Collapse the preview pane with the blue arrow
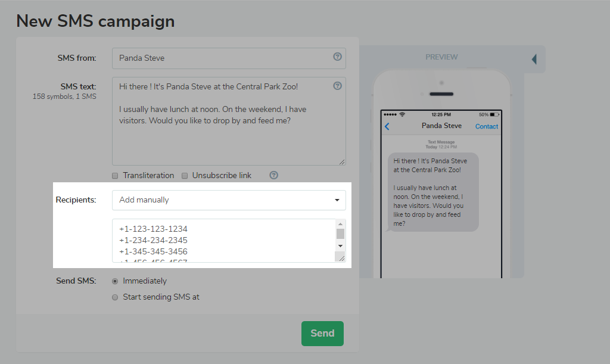 [x=534, y=59]
